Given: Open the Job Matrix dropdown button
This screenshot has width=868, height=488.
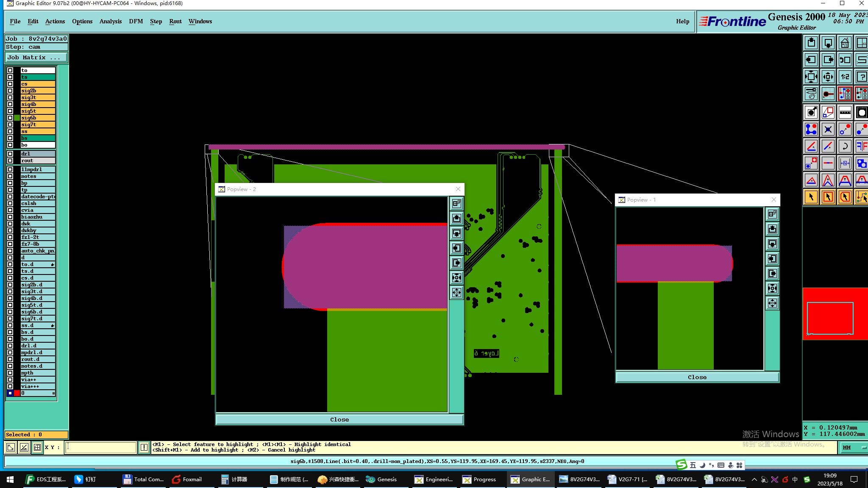Looking at the screenshot, I should pyautogui.click(x=36, y=58).
